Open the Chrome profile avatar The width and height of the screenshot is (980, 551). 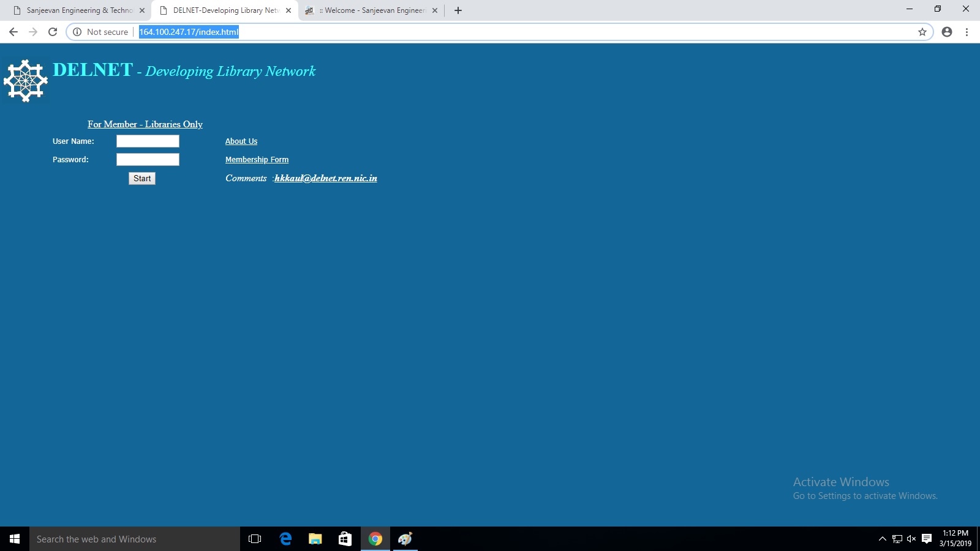947,32
